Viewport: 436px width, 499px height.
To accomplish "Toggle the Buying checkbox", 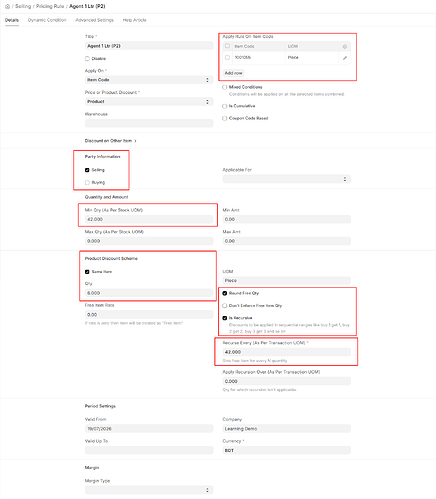I will (87, 183).
